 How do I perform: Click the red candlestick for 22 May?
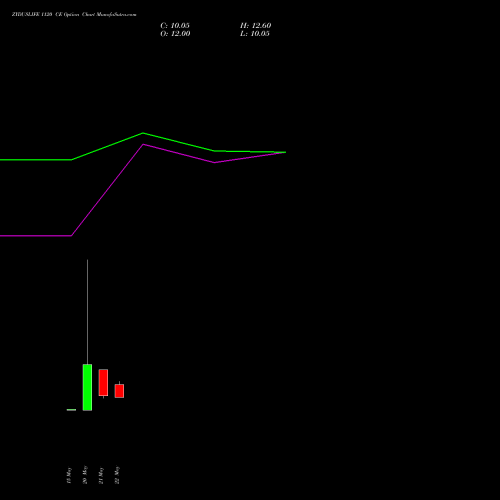119,391
